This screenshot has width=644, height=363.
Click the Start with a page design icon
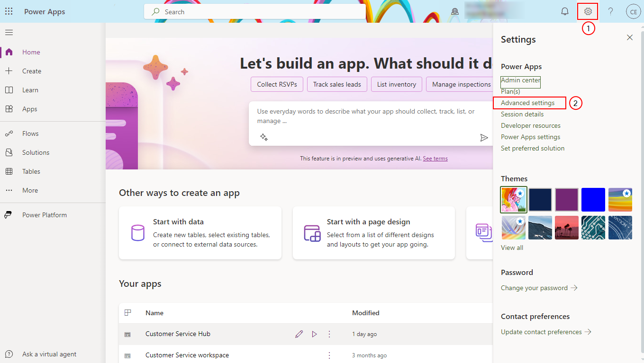click(312, 233)
